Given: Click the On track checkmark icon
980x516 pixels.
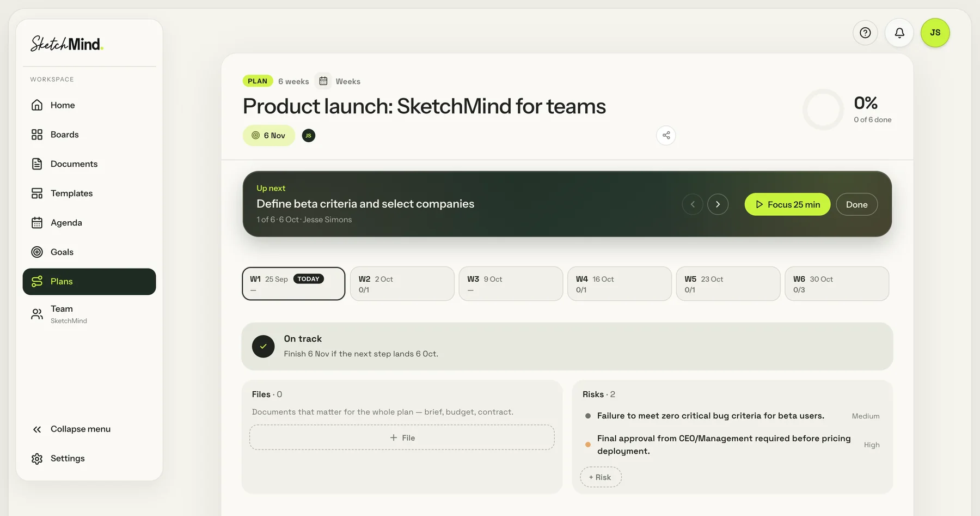Looking at the screenshot, I should pos(264,347).
